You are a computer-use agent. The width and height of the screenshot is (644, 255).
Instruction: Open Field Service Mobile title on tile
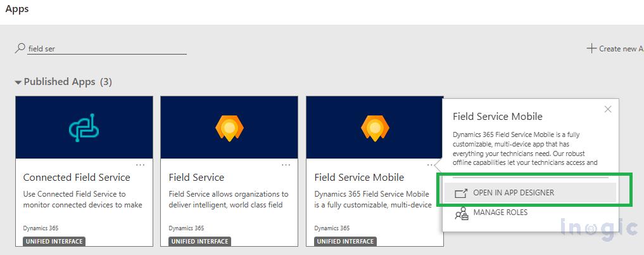coord(359,177)
